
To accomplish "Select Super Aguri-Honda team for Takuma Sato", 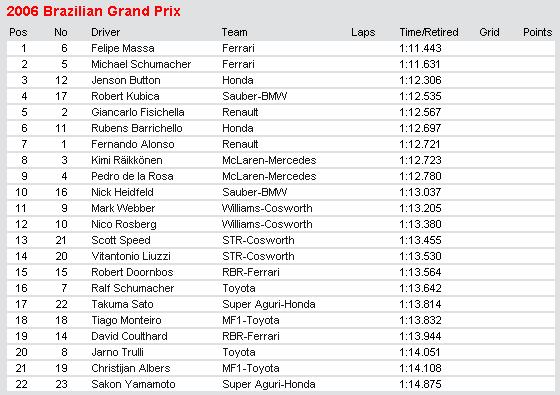I will click(x=269, y=304).
